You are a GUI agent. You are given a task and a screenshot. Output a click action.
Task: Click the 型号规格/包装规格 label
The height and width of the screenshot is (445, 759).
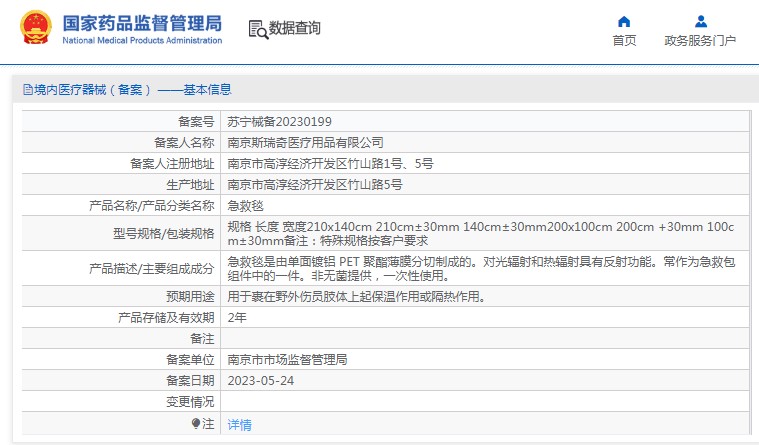tap(164, 233)
